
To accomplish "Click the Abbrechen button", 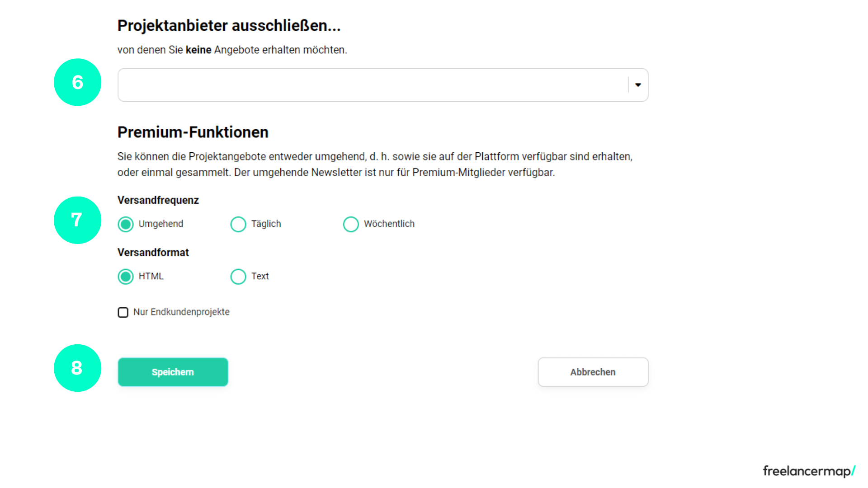I will tap(593, 372).
